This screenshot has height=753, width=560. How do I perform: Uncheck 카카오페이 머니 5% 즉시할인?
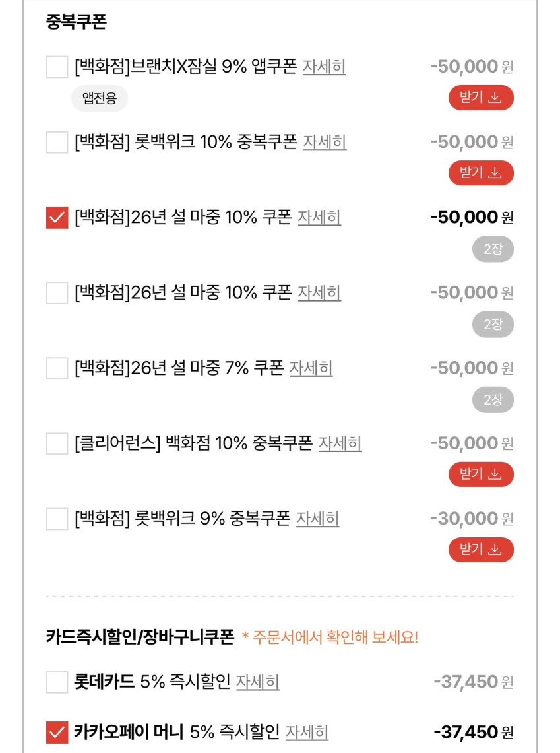57,732
